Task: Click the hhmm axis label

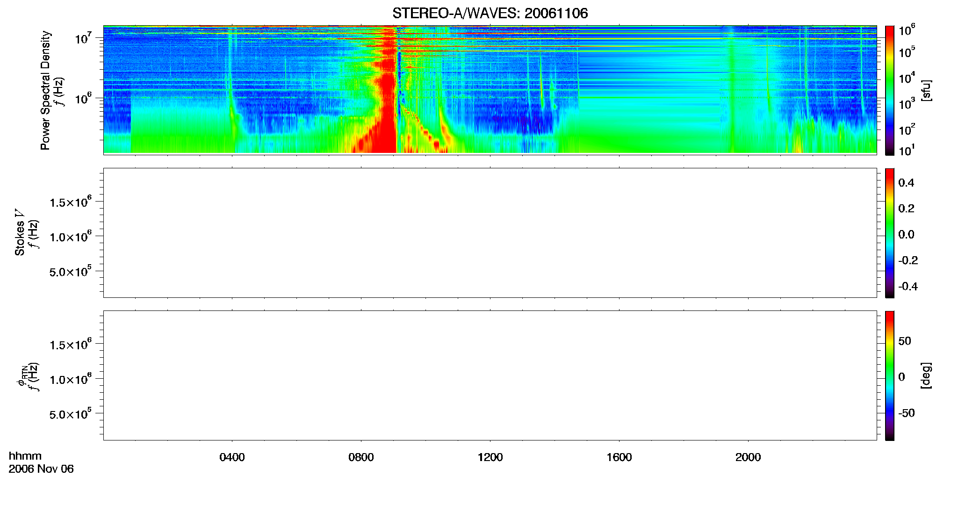Action: (x=25, y=456)
